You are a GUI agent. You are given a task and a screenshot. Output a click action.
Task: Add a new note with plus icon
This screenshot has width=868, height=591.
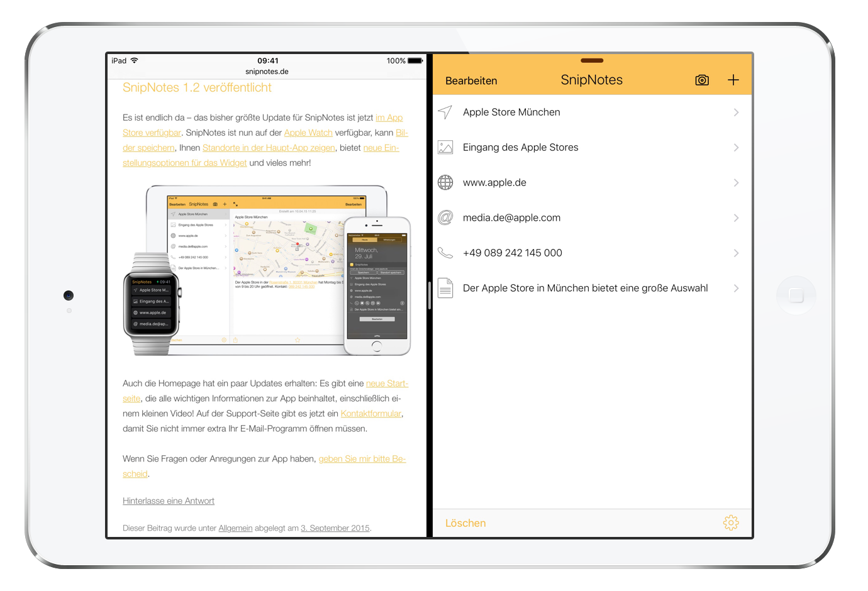[733, 80]
